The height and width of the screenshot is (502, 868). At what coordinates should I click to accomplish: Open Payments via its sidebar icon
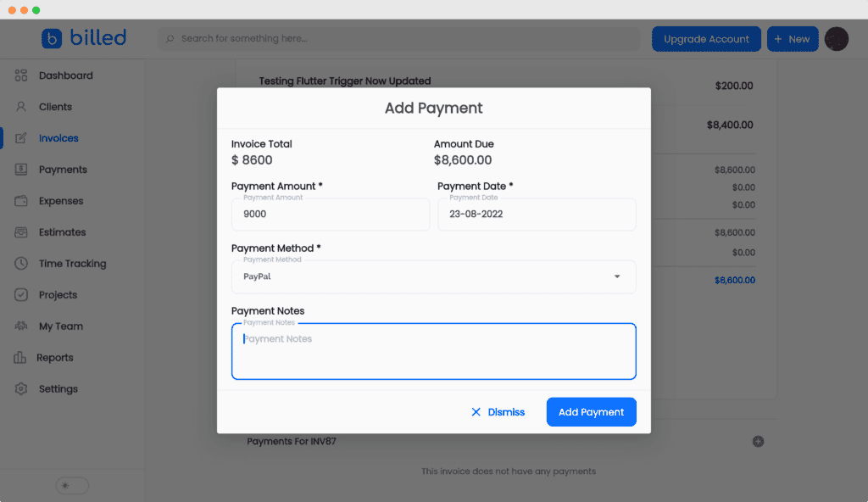click(20, 169)
